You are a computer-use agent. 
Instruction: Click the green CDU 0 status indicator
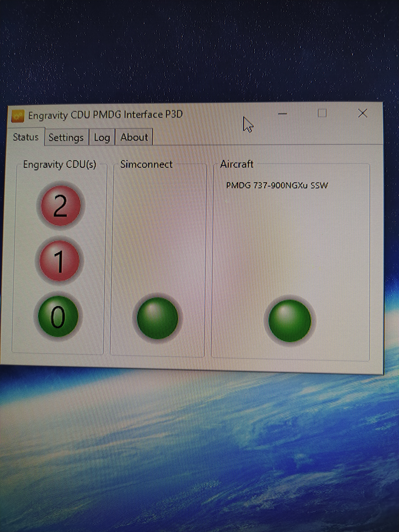58,316
